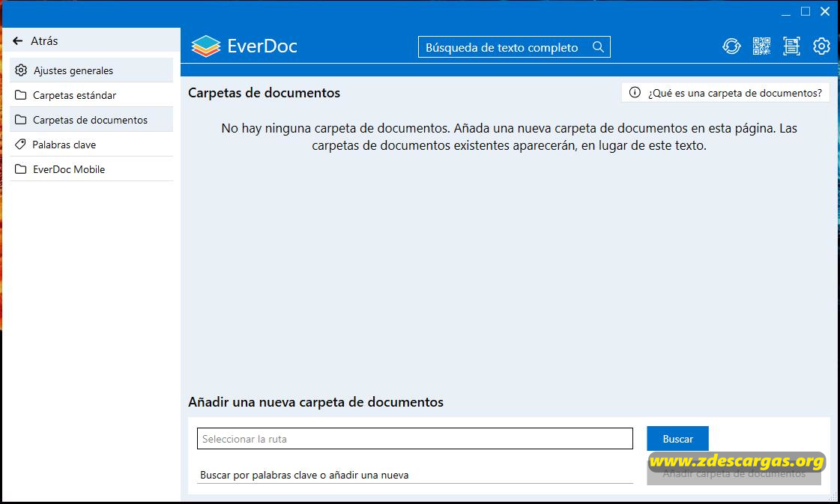Click the sync refresh icon
Screen dimensions: 840x504
(x=731, y=46)
